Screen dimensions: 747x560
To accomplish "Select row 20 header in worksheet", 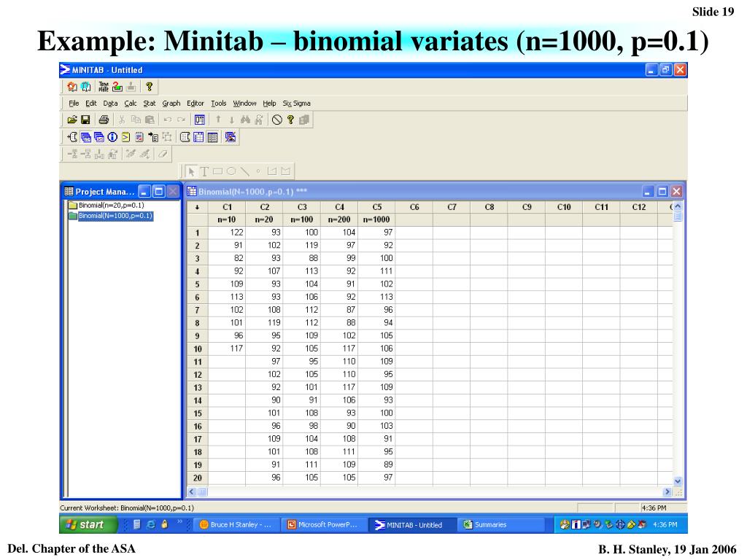I will pos(197,478).
